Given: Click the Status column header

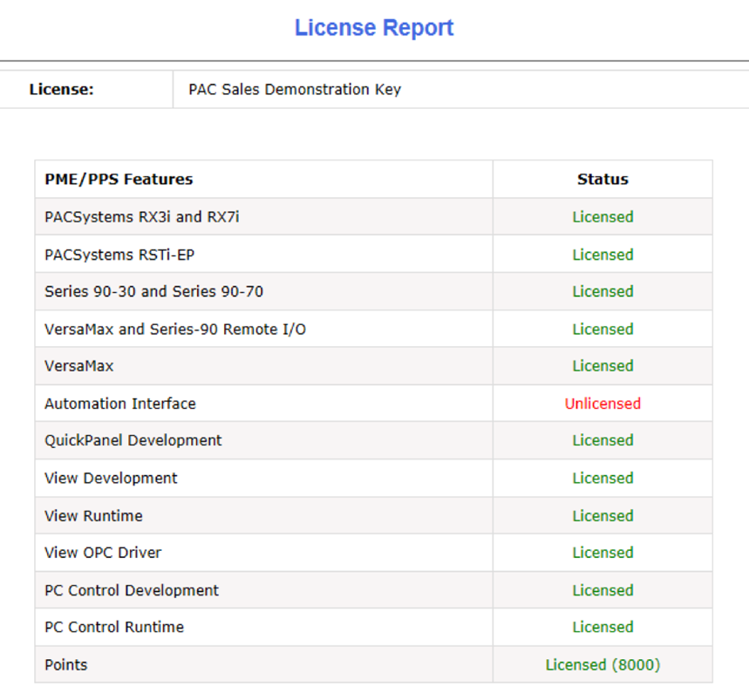Looking at the screenshot, I should pos(603,179).
